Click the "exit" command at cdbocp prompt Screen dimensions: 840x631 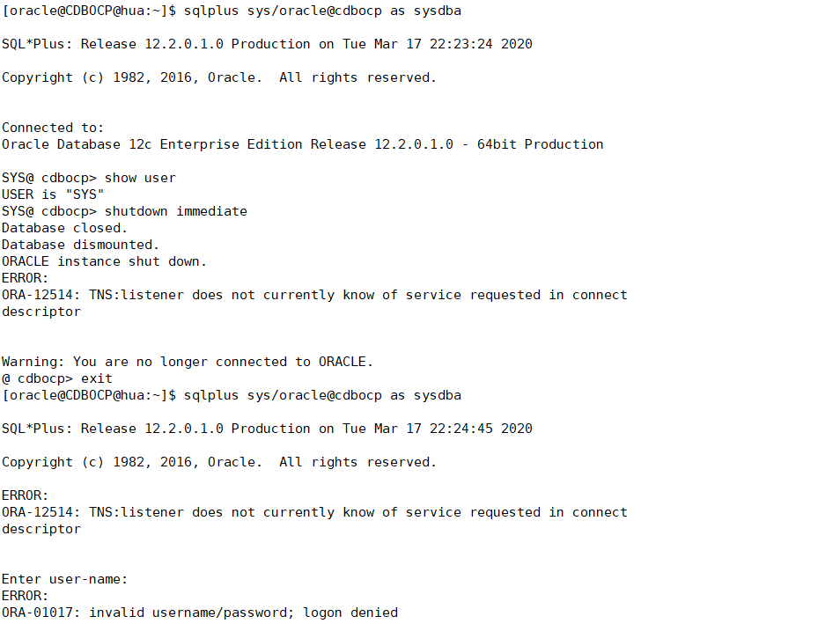click(x=96, y=378)
